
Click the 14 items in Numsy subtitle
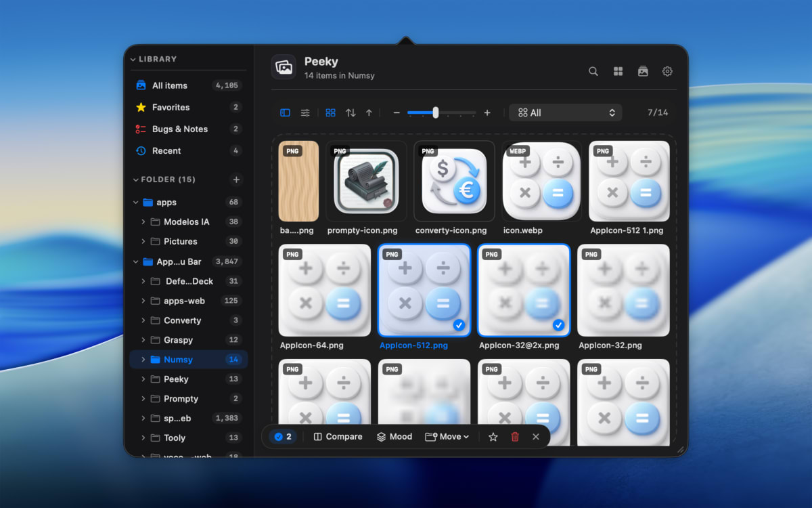[x=339, y=76]
